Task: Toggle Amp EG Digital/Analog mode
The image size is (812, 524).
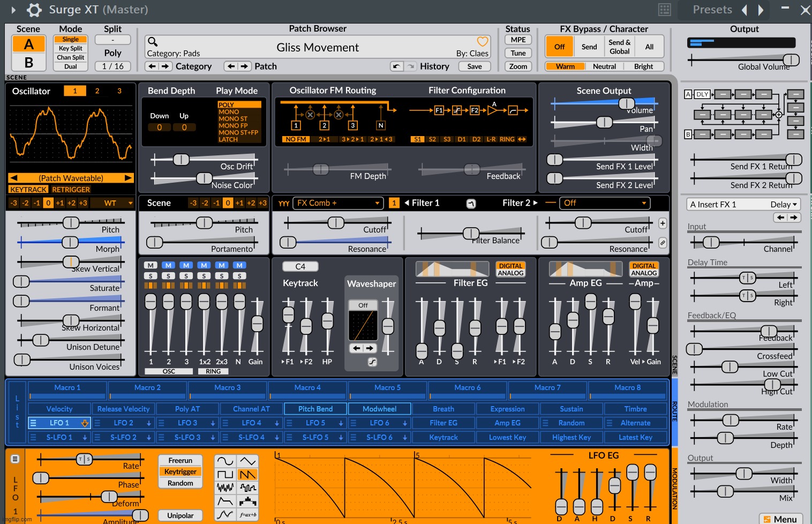Action: [644, 270]
